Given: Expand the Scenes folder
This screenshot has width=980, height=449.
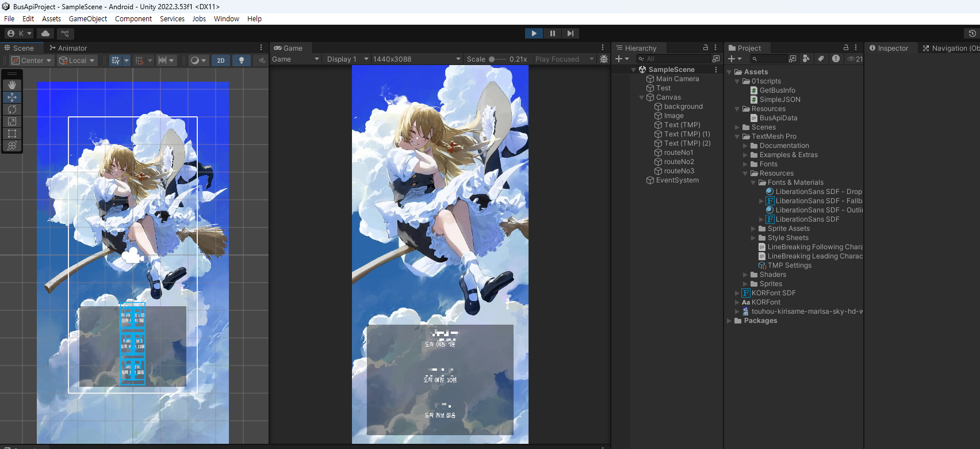Looking at the screenshot, I should (x=737, y=127).
